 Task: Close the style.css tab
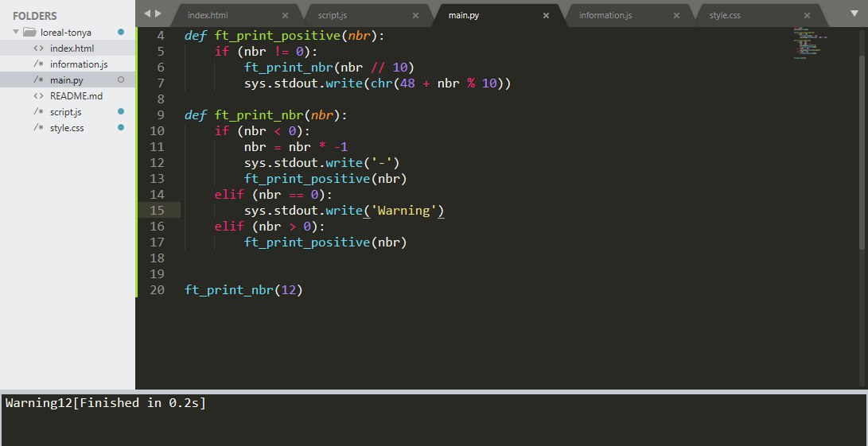[x=807, y=15]
